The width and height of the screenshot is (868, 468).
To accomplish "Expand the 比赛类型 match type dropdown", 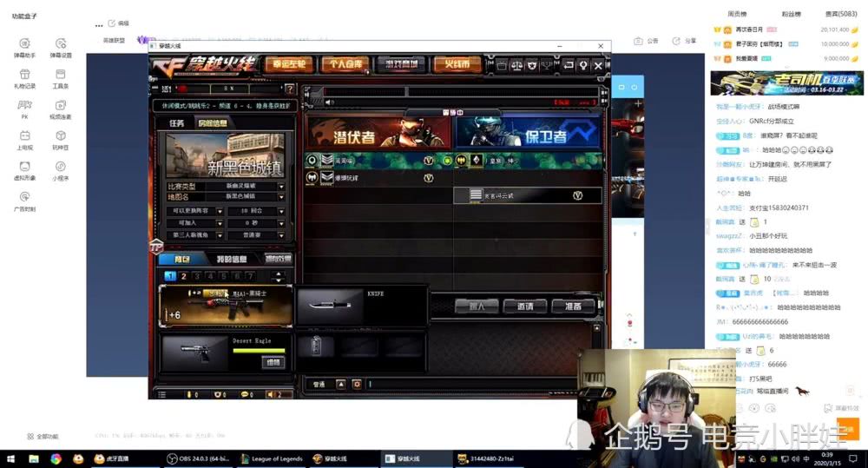I will 281,186.
